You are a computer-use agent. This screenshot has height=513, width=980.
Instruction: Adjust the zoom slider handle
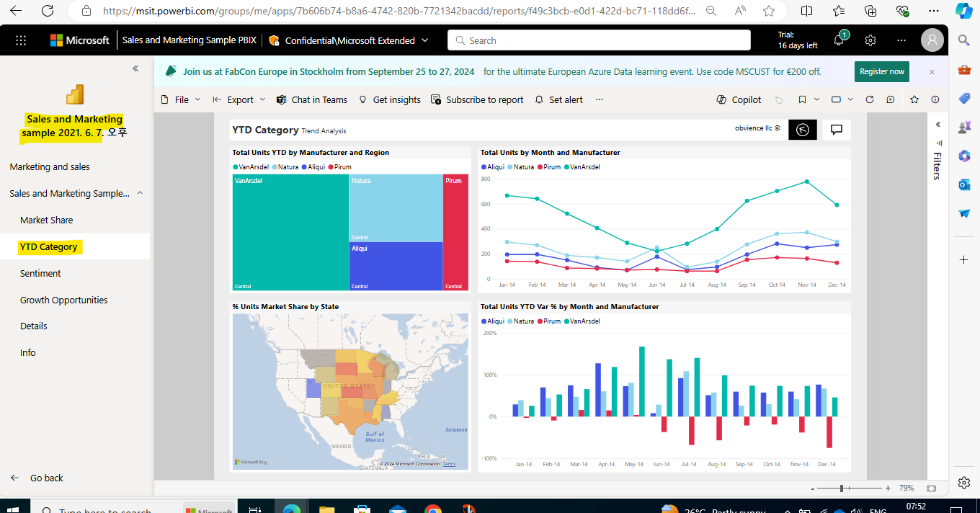841,488
